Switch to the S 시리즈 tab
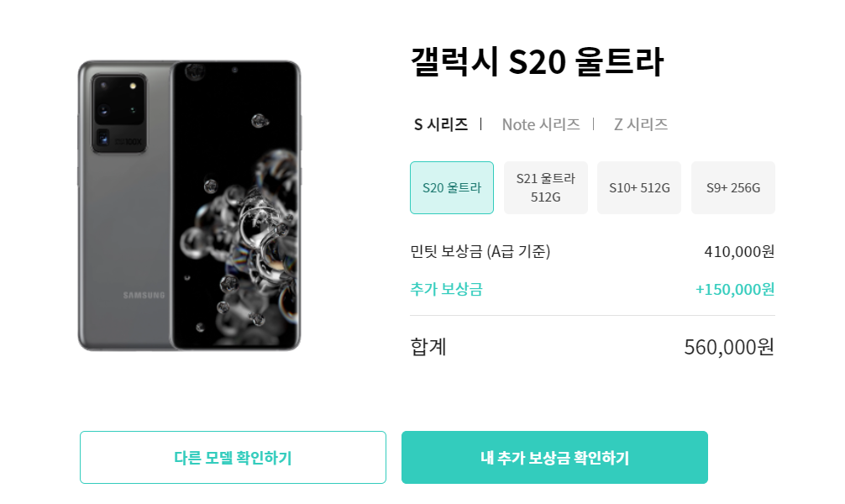This screenshot has height=504, width=845. (440, 124)
